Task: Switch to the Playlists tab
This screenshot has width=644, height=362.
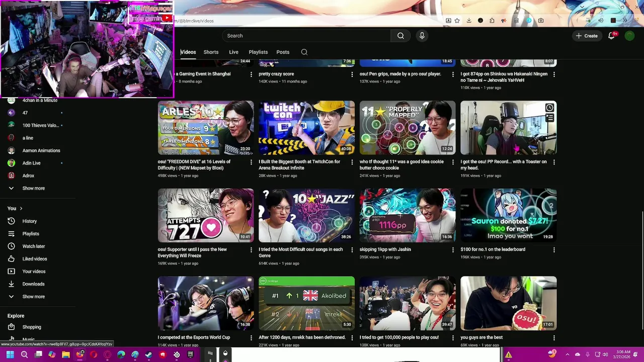Action: pos(258,52)
